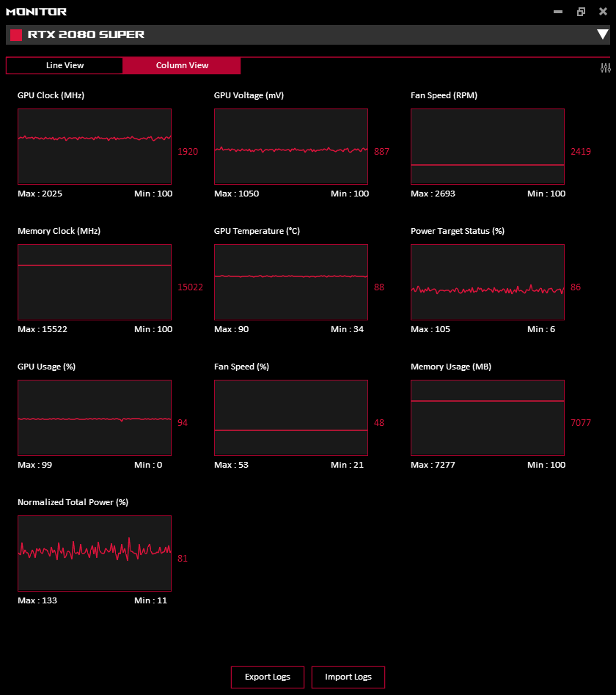616x695 pixels.
Task: Click the Normalized Total Power value 81
Action: point(183,559)
